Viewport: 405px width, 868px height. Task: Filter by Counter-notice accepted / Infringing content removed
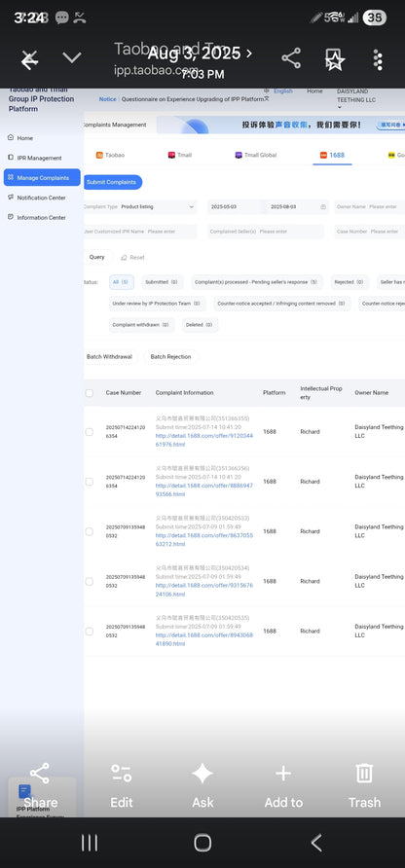click(281, 304)
